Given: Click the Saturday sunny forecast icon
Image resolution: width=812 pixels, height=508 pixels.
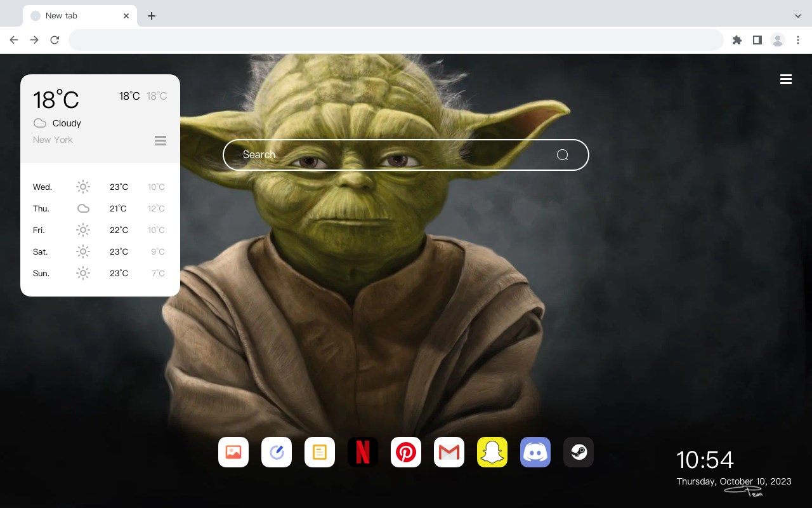Looking at the screenshot, I should 83,251.
